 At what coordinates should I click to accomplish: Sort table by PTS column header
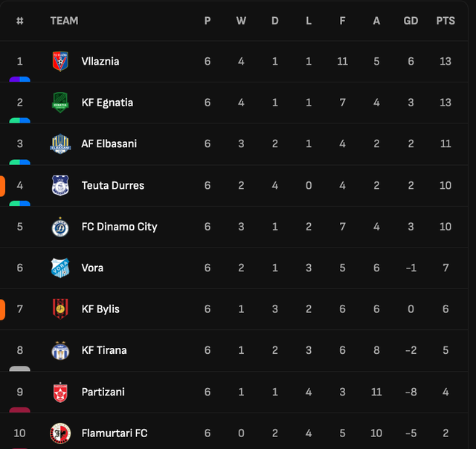coord(445,21)
